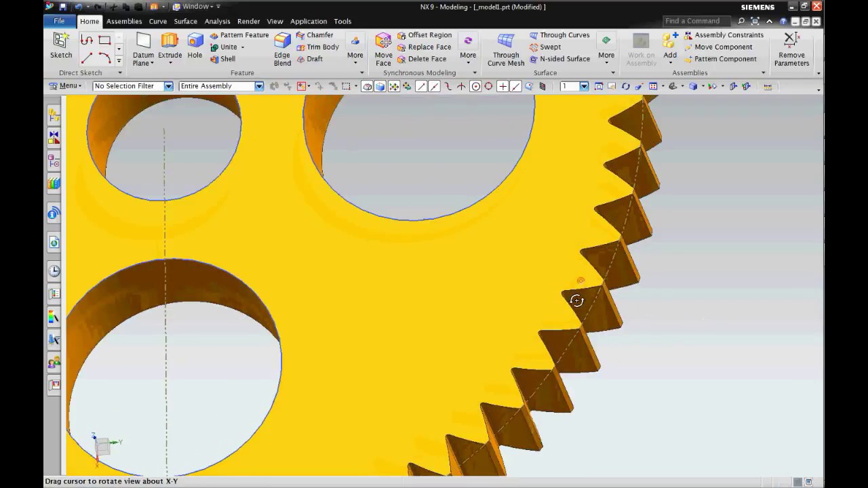Viewport: 868px width, 488px height.
Task: Toggle Quadrant Point snap option
Action: tap(488, 86)
